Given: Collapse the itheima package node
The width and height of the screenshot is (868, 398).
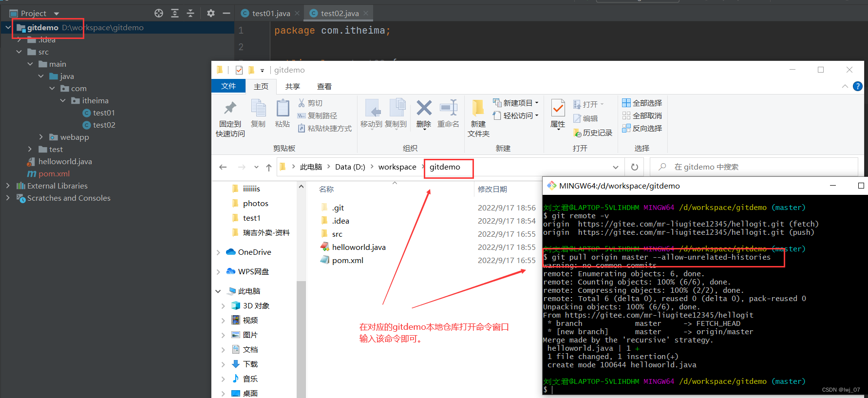Looking at the screenshot, I should tap(63, 100).
